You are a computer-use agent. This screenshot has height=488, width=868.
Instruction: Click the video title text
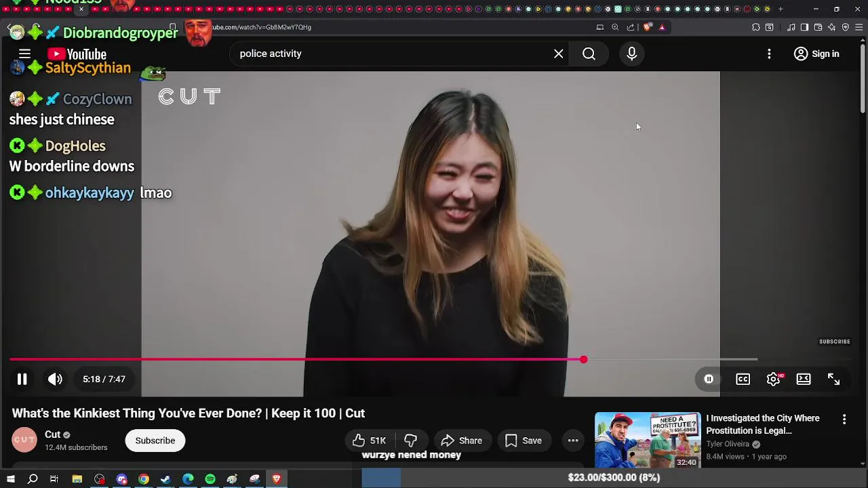click(189, 413)
